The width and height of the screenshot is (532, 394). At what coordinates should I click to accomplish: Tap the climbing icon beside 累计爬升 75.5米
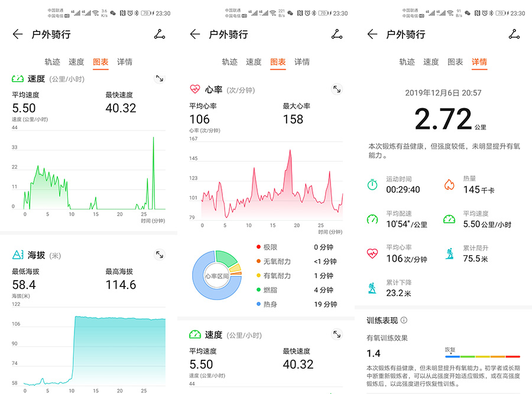pyautogui.click(x=449, y=253)
